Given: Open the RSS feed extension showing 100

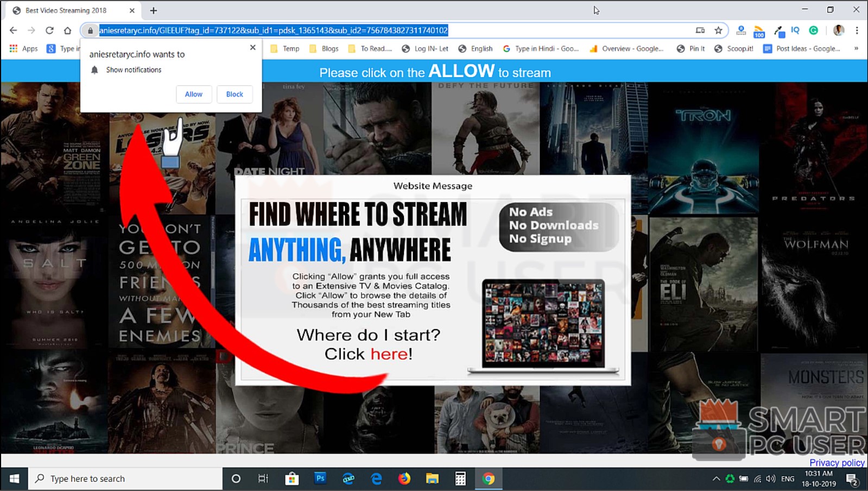Looking at the screenshot, I should (x=759, y=31).
